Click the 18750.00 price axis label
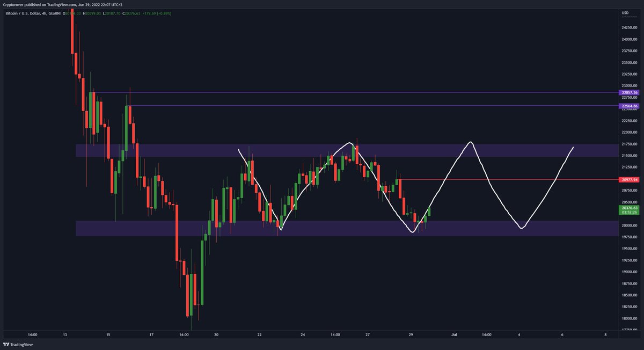The width and height of the screenshot is (644, 350). click(629, 283)
